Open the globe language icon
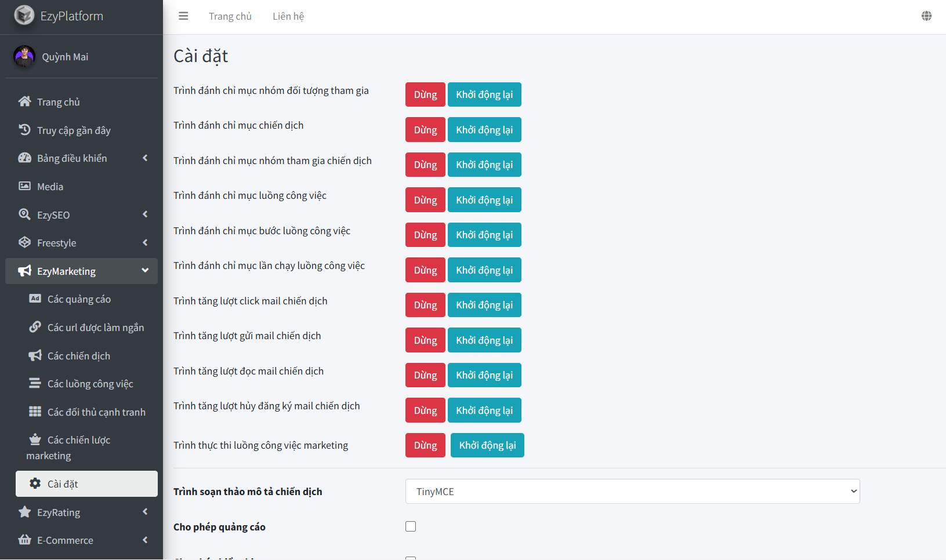The image size is (946, 560). pos(926,16)
